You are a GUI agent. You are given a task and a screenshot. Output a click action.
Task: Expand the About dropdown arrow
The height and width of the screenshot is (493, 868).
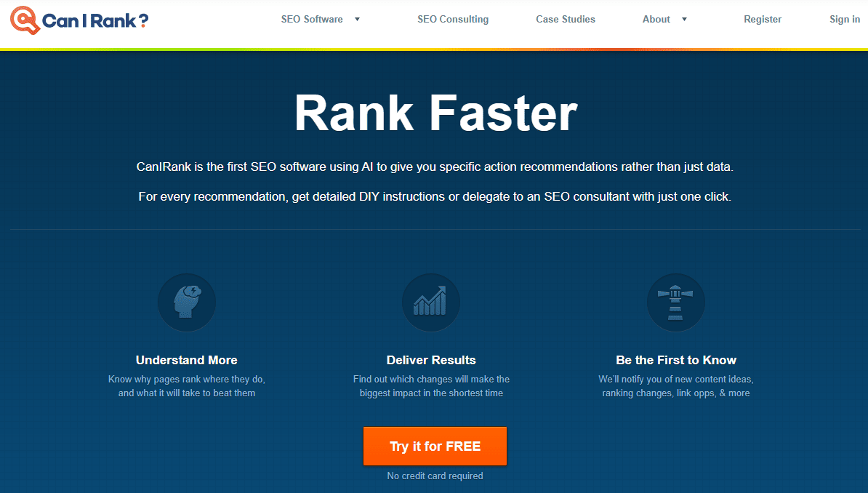[684, 20]
